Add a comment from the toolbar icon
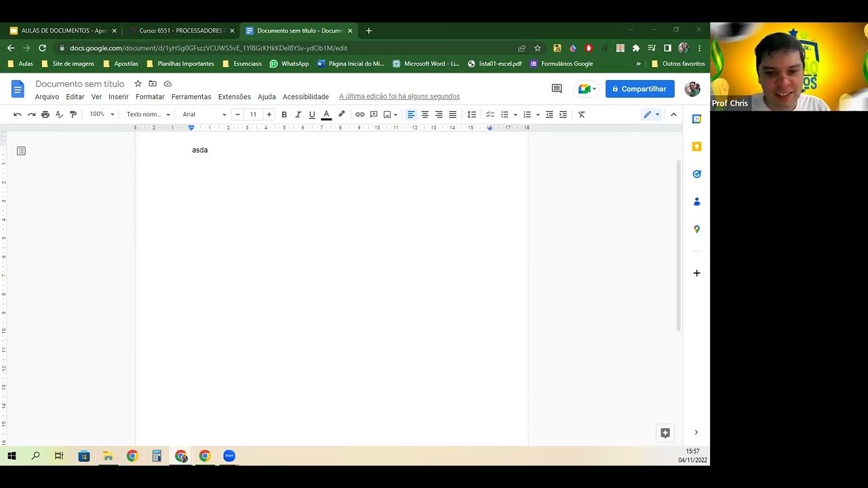 point(374,115)
